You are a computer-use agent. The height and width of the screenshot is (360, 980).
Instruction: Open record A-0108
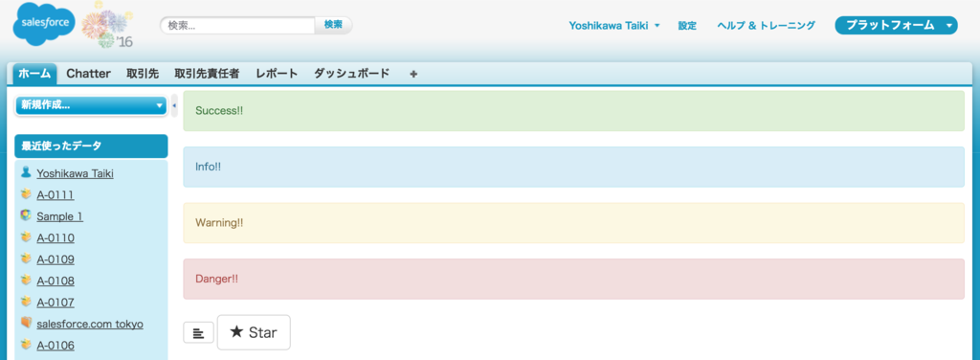pyautogui.click(x=56, y=281)
